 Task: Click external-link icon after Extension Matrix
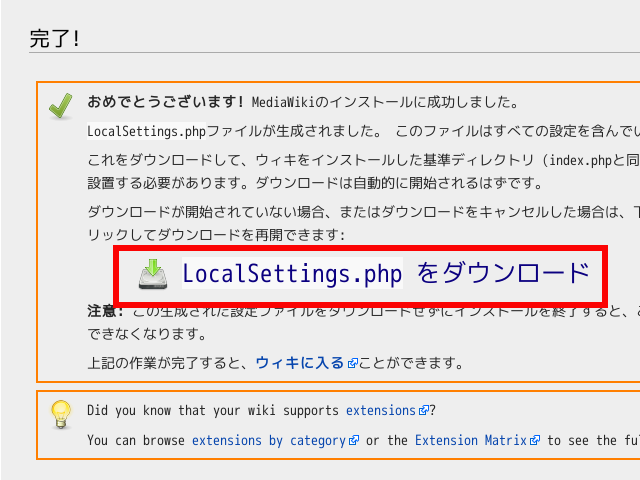pos(536,441)
